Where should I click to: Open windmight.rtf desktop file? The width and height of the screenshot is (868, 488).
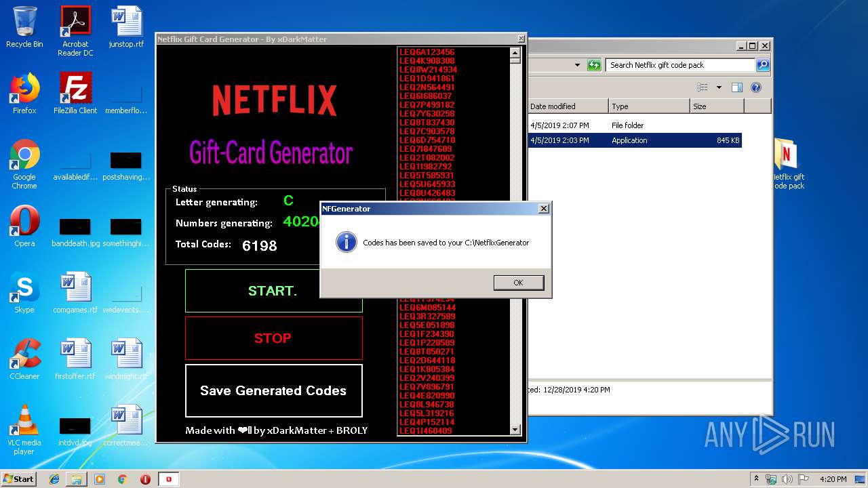coord(127,359)
